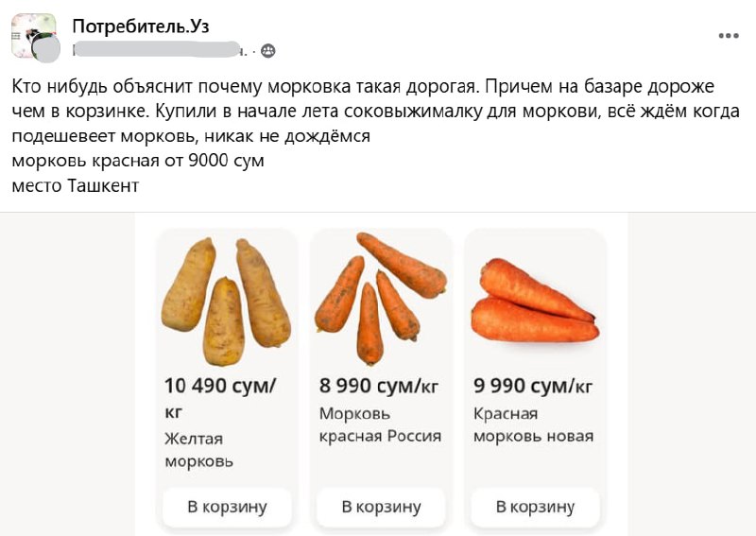Screen dimensions: 756x536
Task: Click the 10 490 сум/кг price
Action: pyautogui.click(x=220, y=398)
